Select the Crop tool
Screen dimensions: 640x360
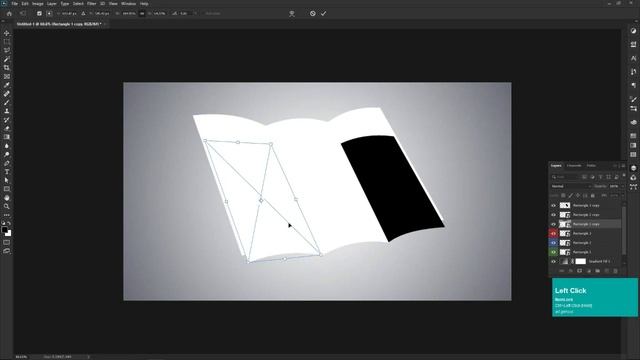7,68
